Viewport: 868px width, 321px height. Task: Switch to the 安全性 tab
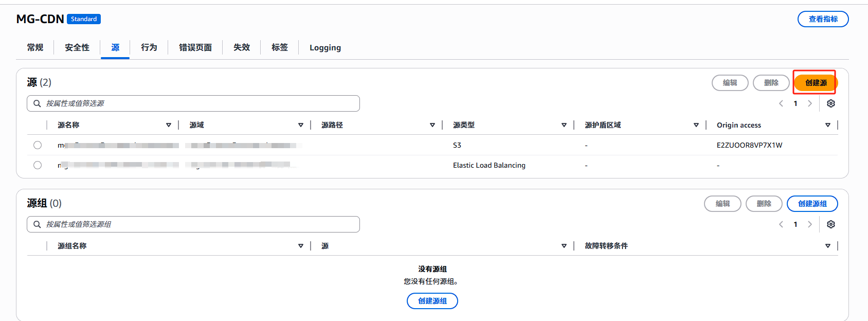tap(77, 47)
